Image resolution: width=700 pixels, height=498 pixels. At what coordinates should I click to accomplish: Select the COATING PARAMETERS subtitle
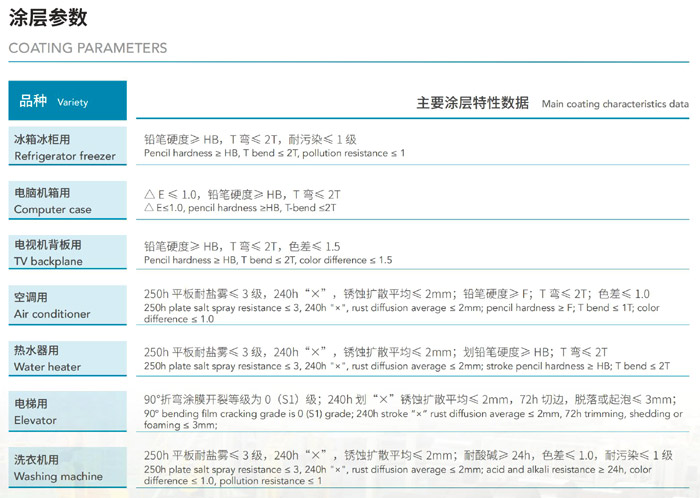[x=88, y=48]
